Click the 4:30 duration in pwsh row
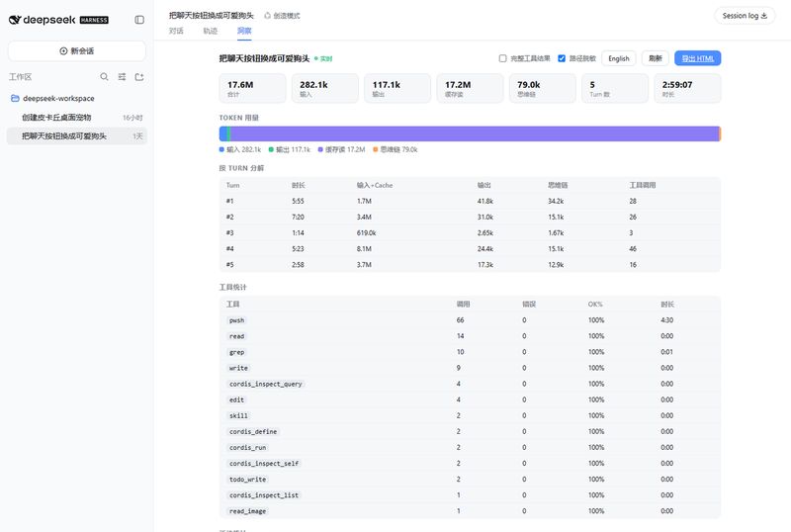 (x=666, y=320)
